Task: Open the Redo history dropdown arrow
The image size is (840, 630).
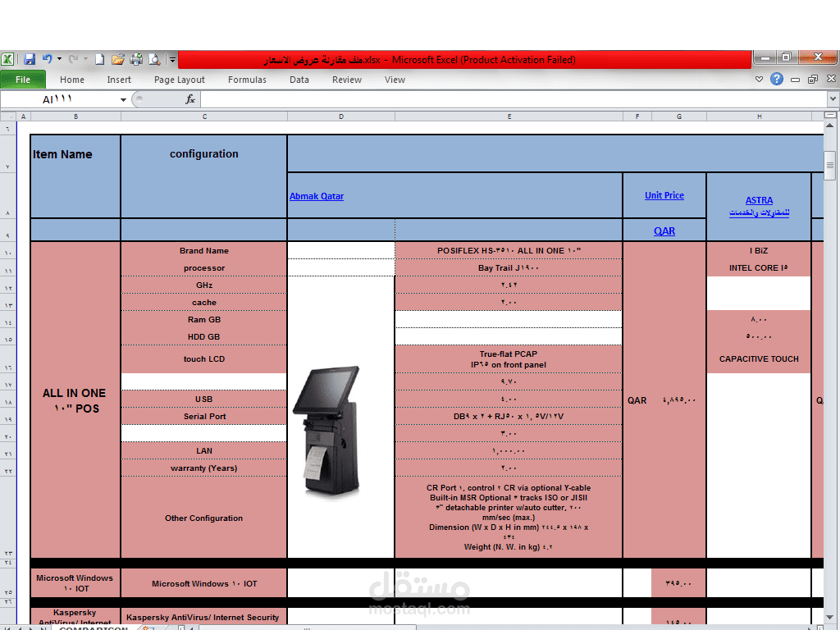Action: (x=85, y=59)
